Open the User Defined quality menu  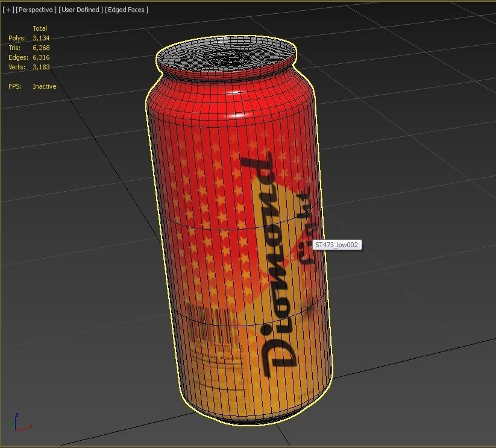click(x=81, y=10)
